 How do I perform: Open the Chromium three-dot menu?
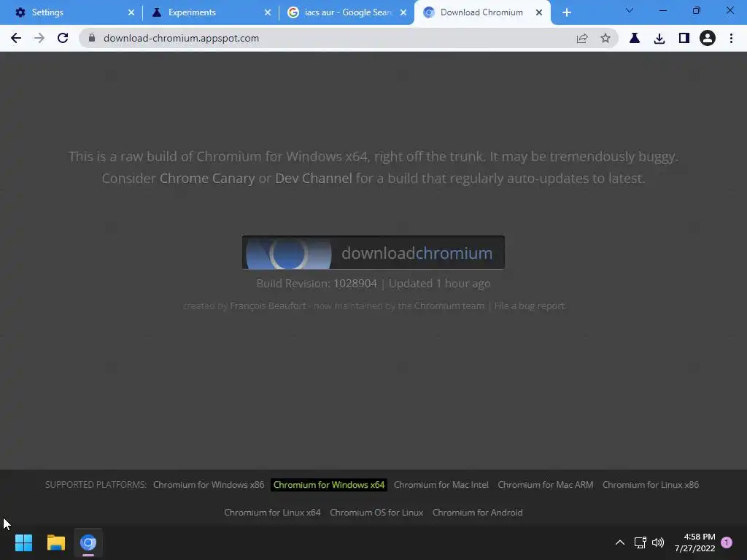point(731,38)
